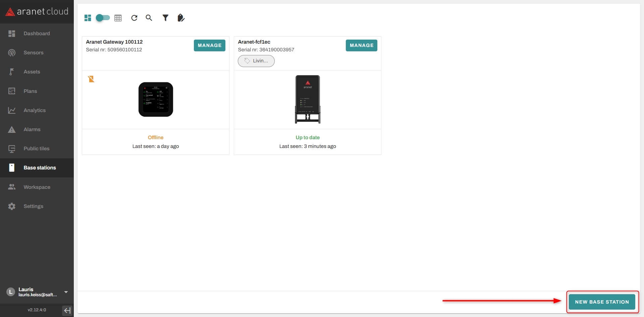Open Settings in the sidebar
Screen dimensions: 644x317
(33, 206)
